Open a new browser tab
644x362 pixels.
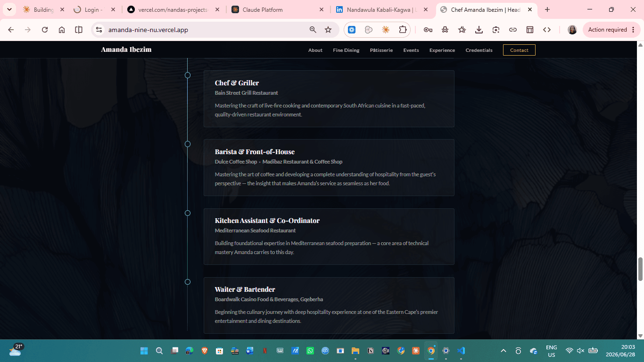pyautogui.click(x=547, y=9)
